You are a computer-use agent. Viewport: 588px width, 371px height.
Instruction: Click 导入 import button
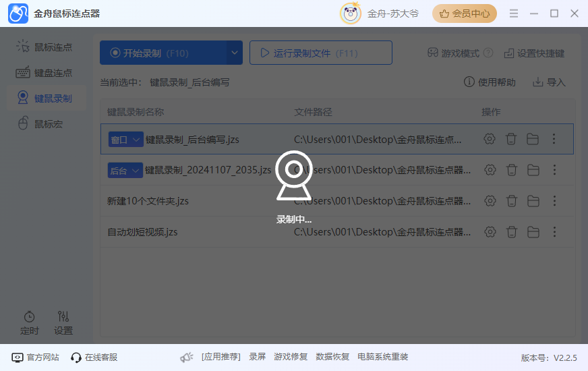[549, 82]
